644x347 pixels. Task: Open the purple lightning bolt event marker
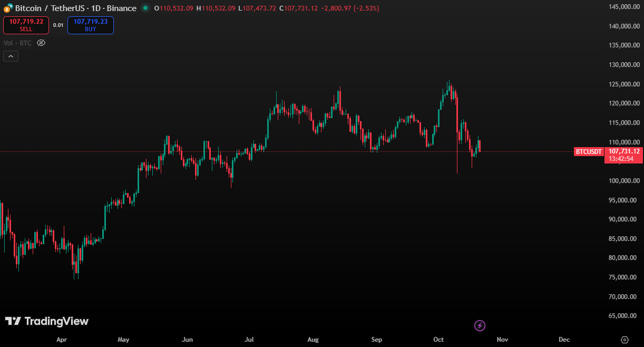tap(480, 325)
